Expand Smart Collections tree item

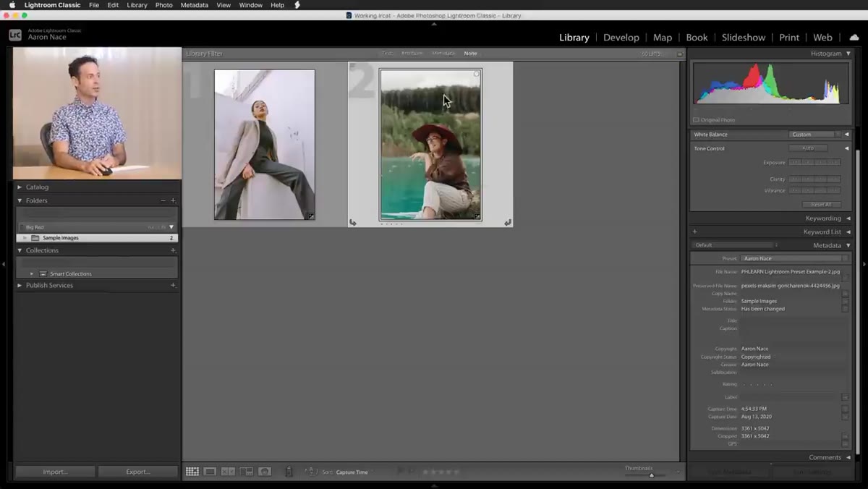[x=32, y=274]
